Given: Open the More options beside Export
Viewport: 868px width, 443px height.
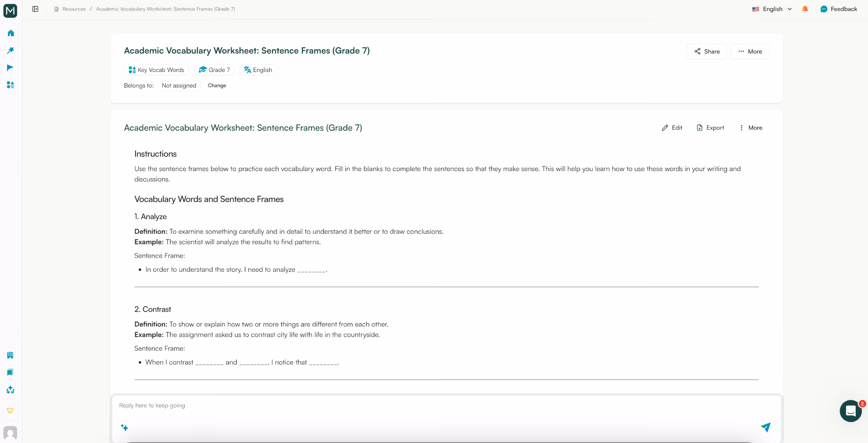Looking at the screenshot, I should tap(750, 127).
